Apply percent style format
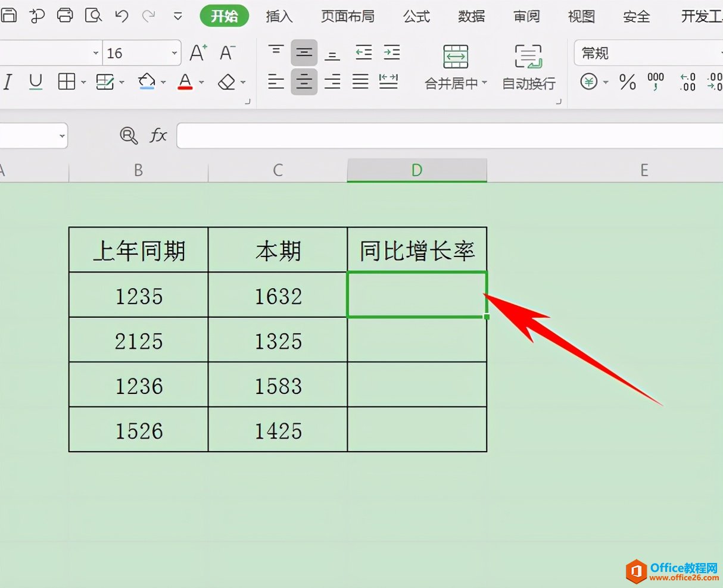 coord(627,82)
